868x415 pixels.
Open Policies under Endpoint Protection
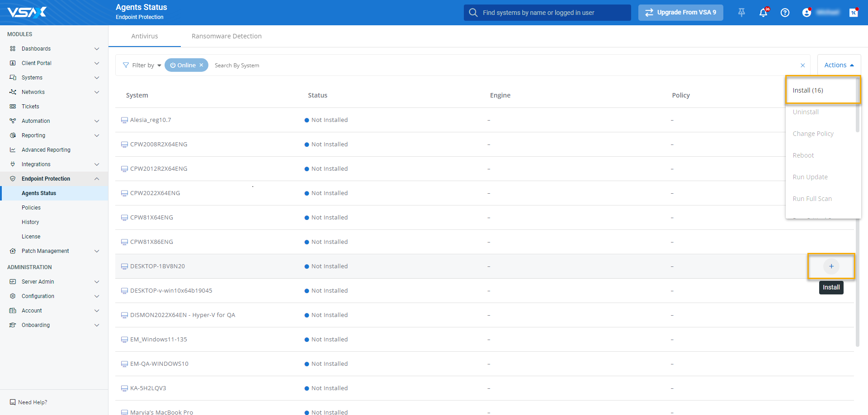pos(31,208)
